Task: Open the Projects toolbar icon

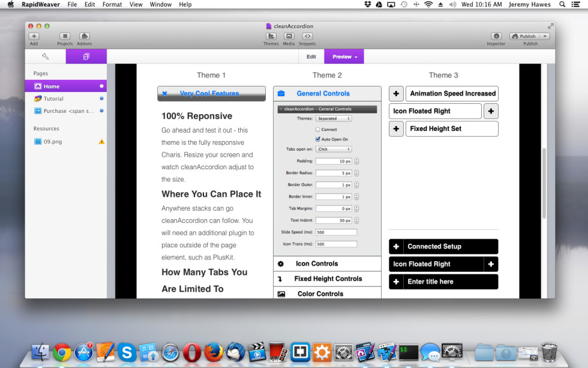Action: [65, 37]
